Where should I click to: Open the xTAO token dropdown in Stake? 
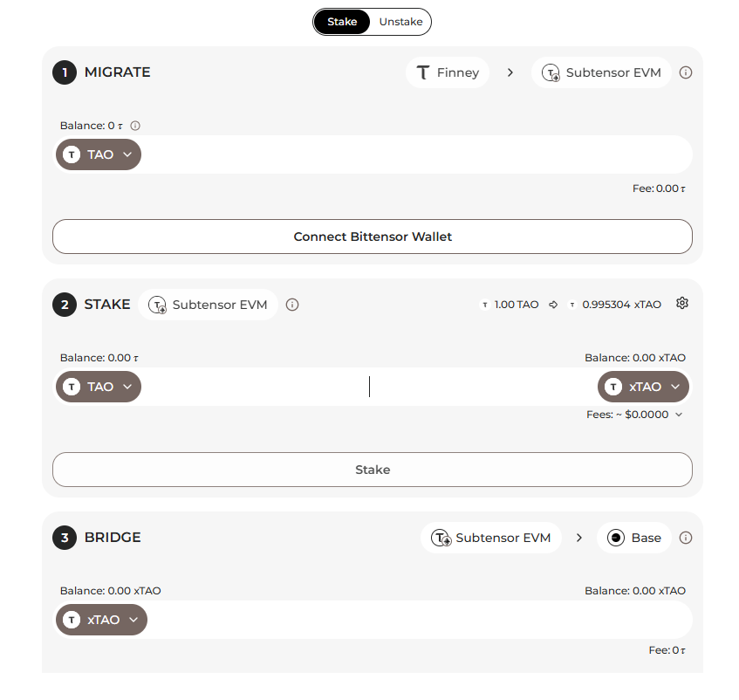point(643,387)
